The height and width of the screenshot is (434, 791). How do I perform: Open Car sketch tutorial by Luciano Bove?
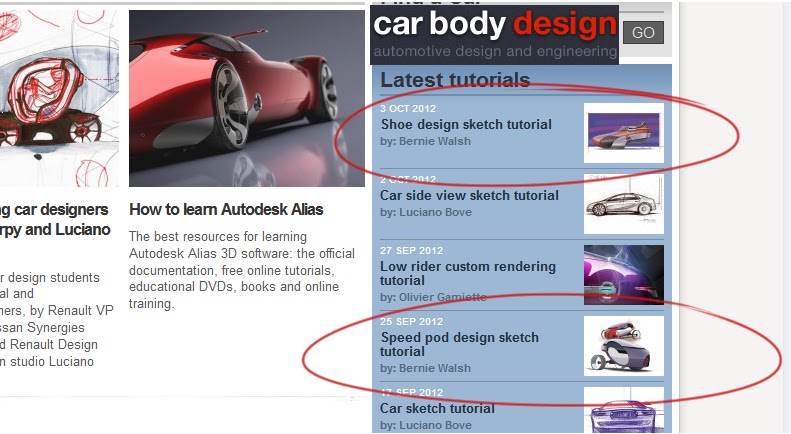point(437,408)
